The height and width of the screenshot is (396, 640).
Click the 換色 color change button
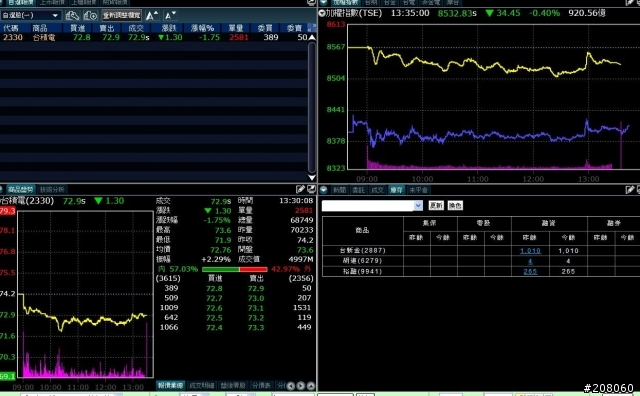[455, 205]
